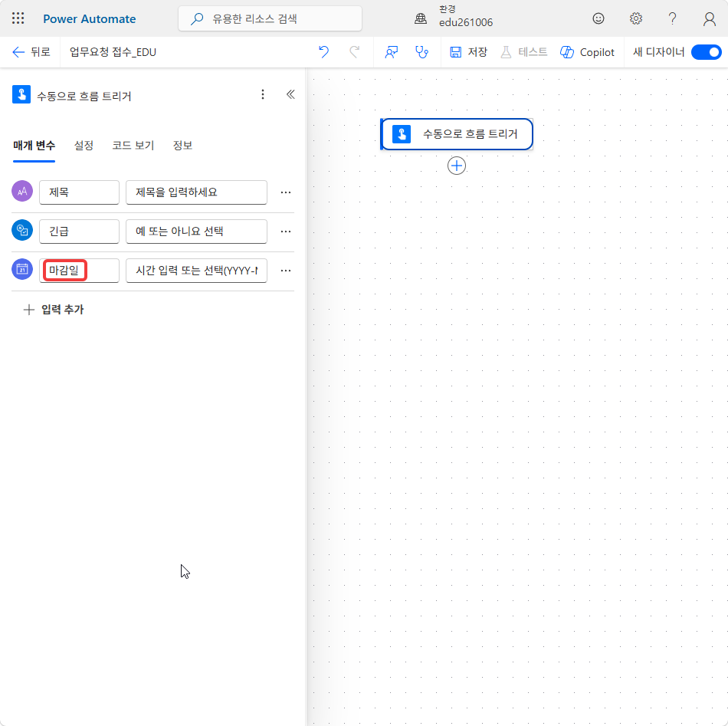Save the flow with 저장
Image resolution: width=728 pixels, height=726 pixels.
[468, 52]
